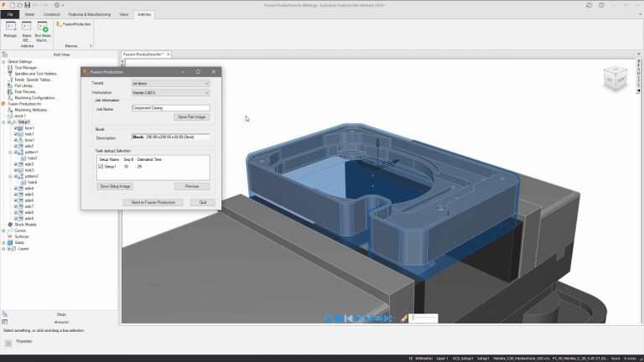The width and height of the screenshot is (644, 362).
Task: Collapse the pattern2 tree node
Action: 11,176
